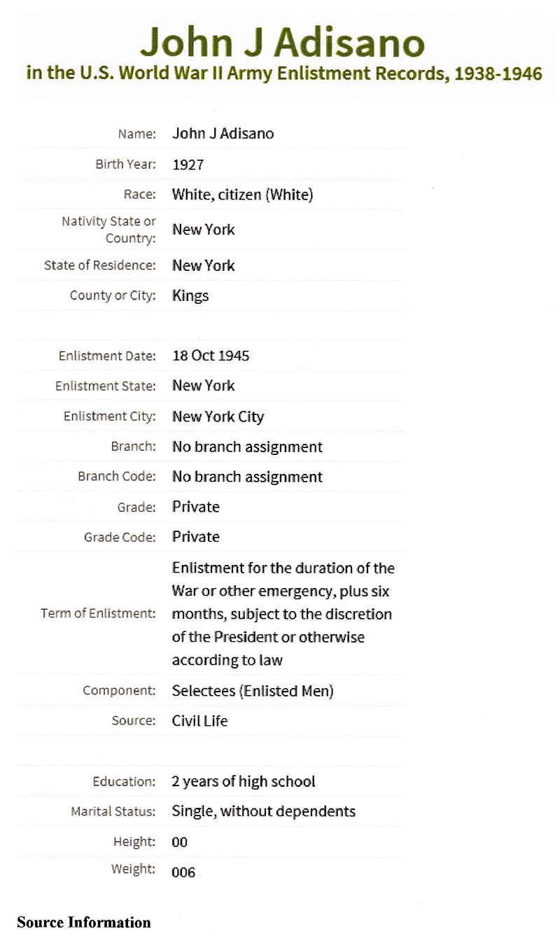Select Enlistment City value New York City
The height and width of the screenshot is (945, 560).
click(x=218, y=416)
